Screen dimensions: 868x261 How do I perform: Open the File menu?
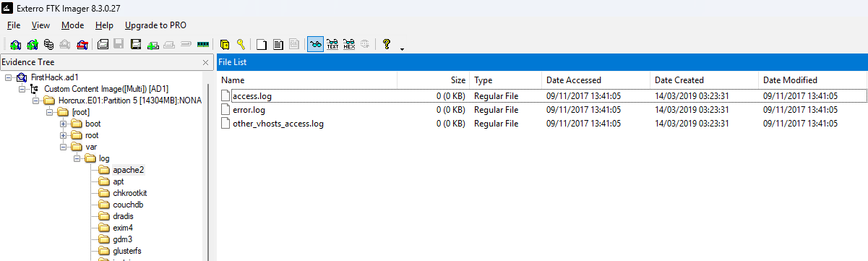(13, 25)
